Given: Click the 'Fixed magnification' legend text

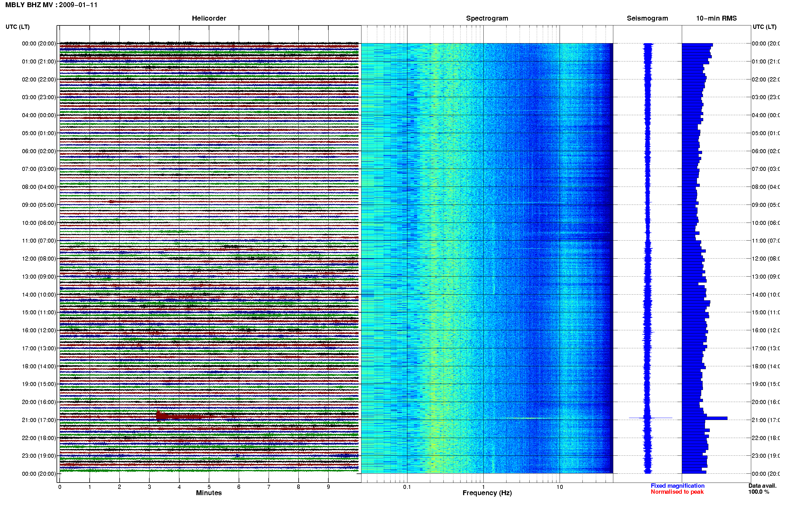Looking at the screenshot, I should [678, 486].
